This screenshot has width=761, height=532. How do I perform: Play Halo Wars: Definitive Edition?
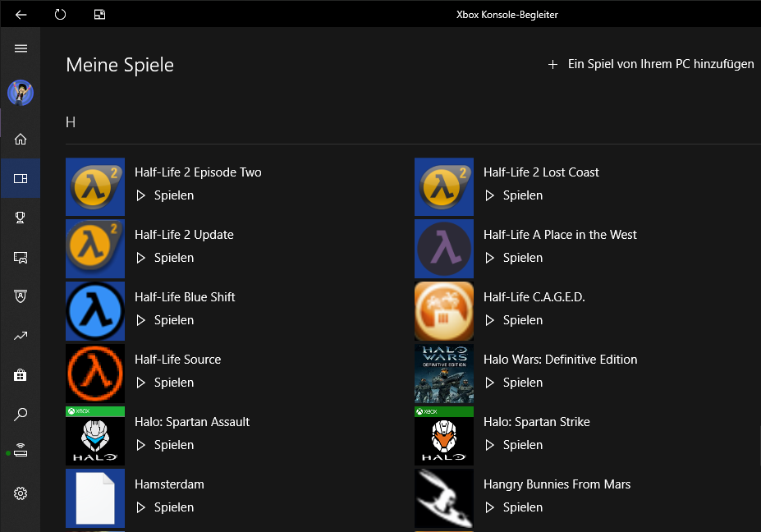514,383
